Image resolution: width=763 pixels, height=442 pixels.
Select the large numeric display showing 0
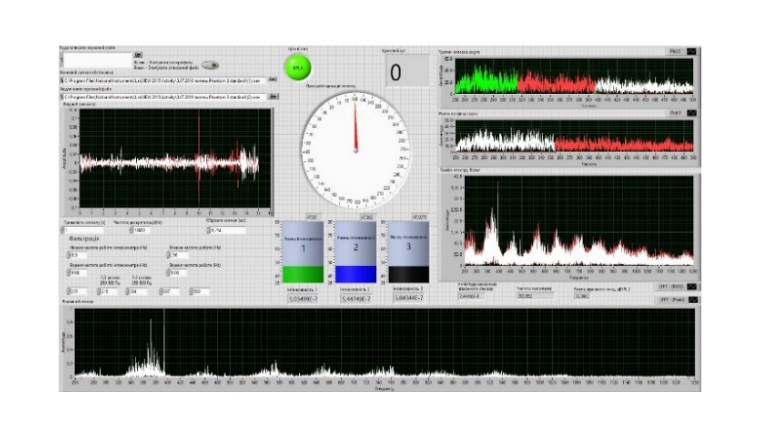tap(407, 72)
